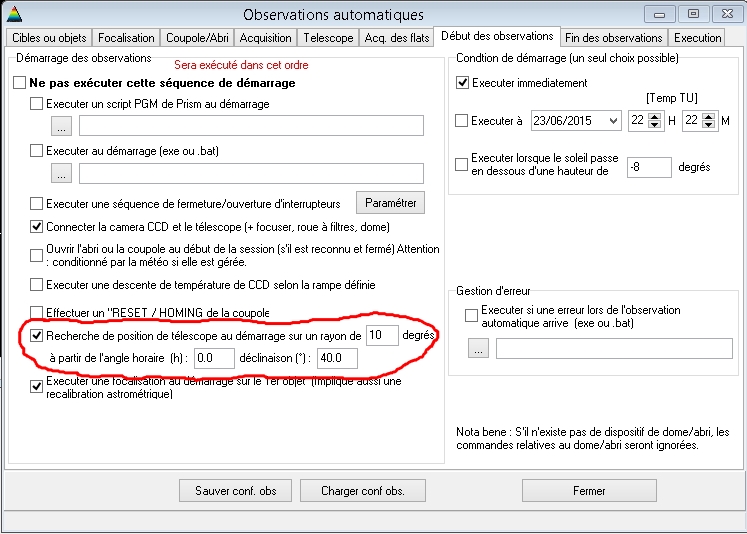Uncheck 'Executer immediatement' option

point(462,83)
